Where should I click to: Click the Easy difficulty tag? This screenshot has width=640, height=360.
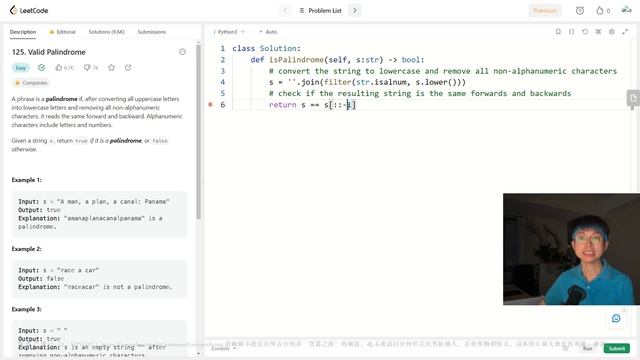coord(20,68)
